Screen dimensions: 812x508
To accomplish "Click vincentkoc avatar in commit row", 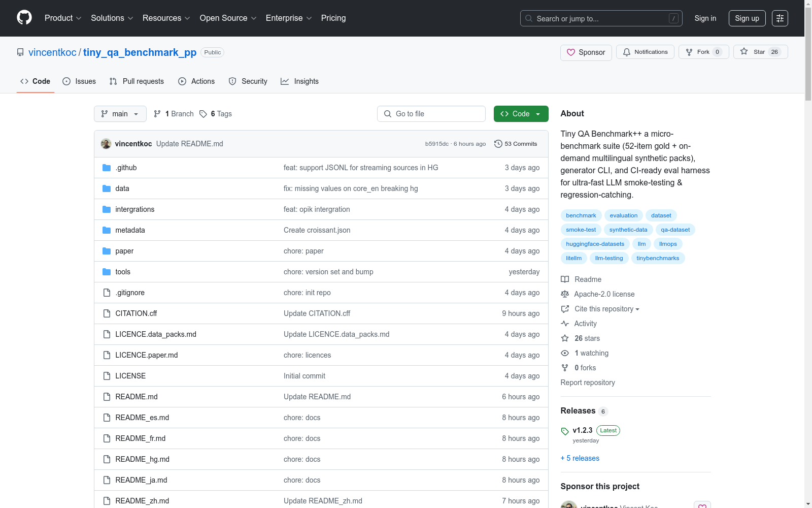I will click(106, 144).
